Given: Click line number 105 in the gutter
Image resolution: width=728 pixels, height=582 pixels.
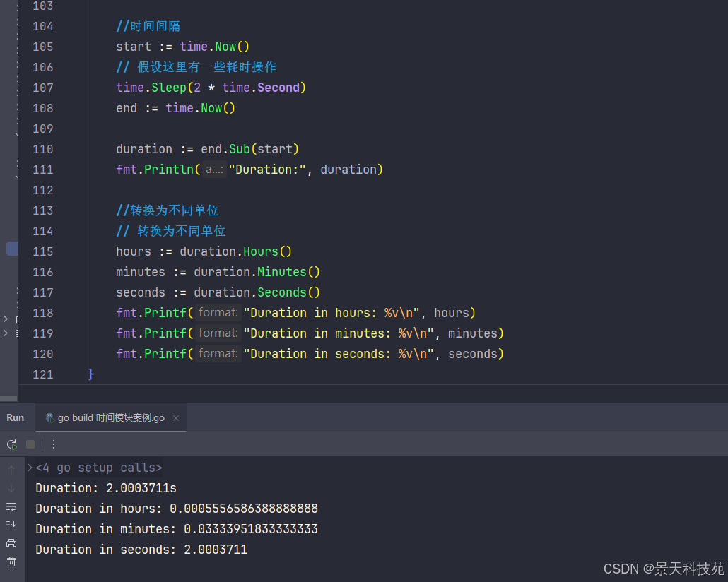Looking at the screenshot, I should 42,47.
